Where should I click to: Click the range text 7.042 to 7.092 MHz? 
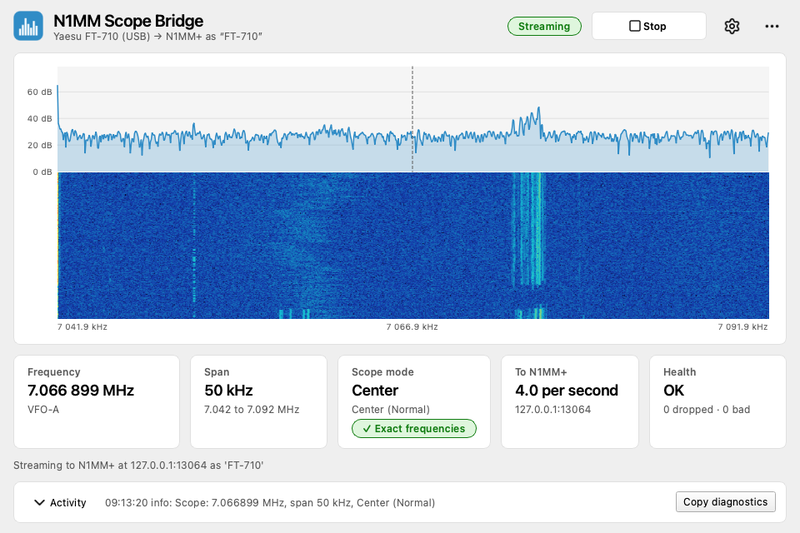[x=252, y=410]
